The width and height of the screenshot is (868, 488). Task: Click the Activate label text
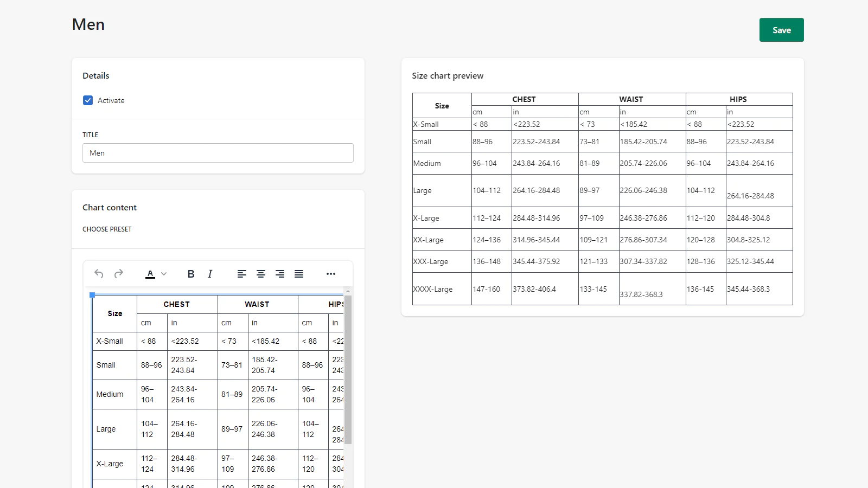point(111,100)
